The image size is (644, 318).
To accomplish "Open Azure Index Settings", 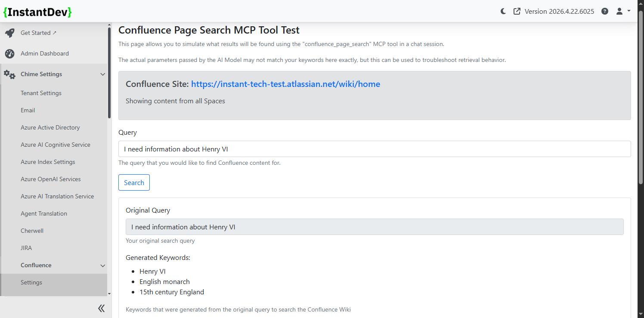I will tap(48, 162).
